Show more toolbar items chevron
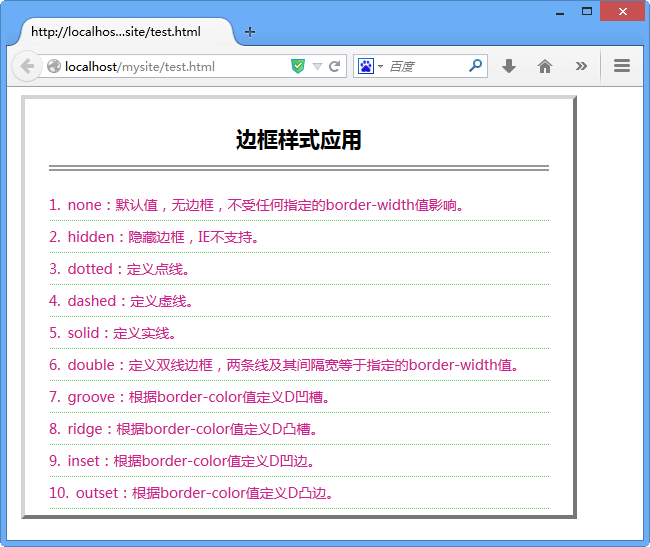The width and height of the screenshot is (650, 547). point(581,67)
